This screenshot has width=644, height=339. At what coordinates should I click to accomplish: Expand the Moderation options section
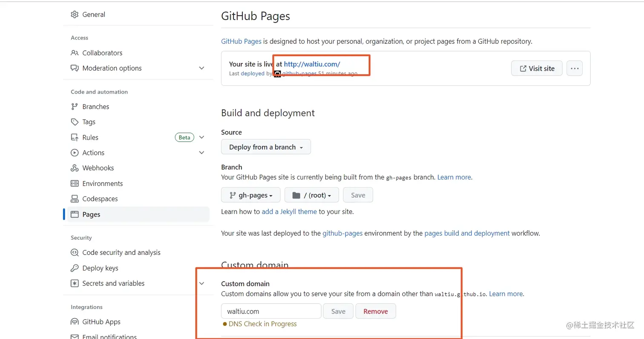point(202,68)
